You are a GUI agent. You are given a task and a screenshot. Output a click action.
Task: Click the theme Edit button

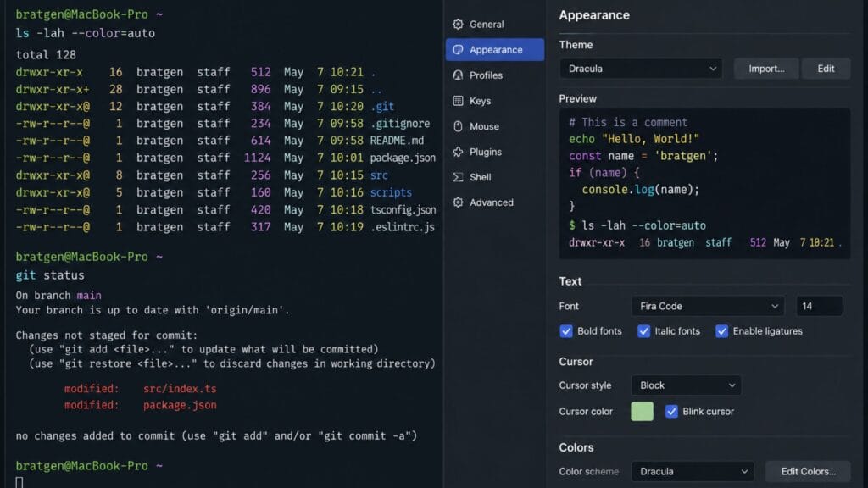(x=826, y=69)
